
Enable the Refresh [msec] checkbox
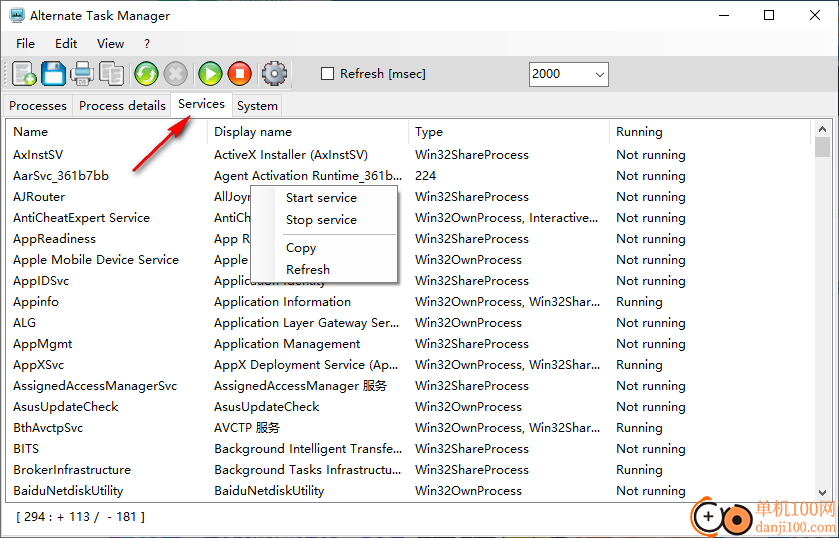pos(327,73)
